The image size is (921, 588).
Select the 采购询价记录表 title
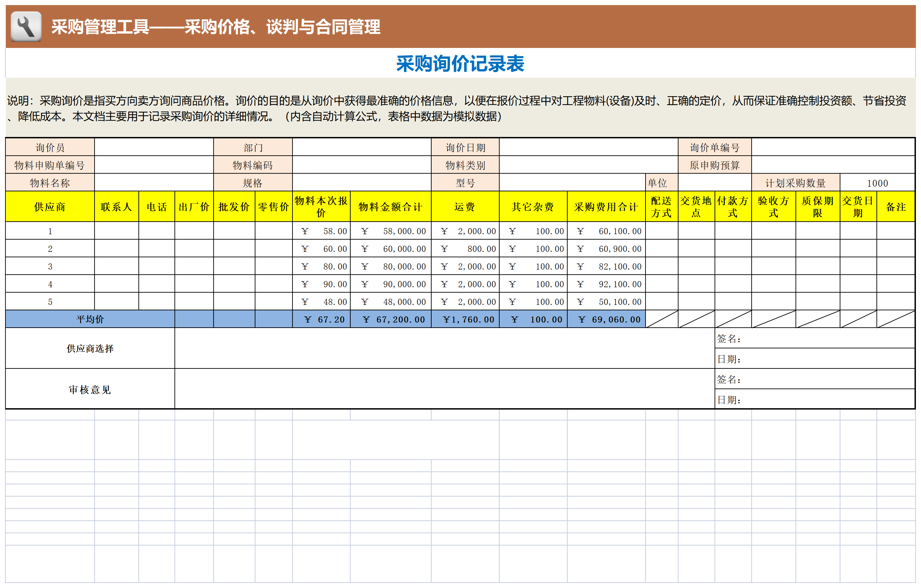(x=460, y=64)
